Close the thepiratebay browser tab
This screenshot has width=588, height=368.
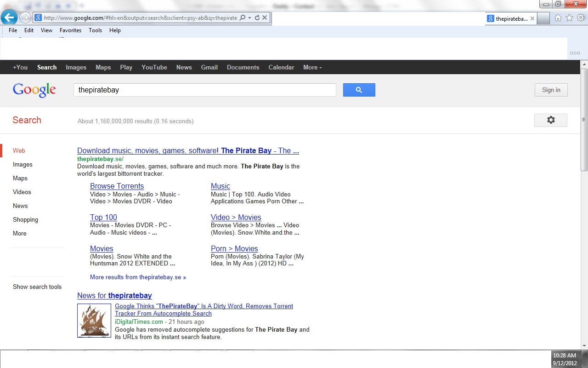pos(532,18)
